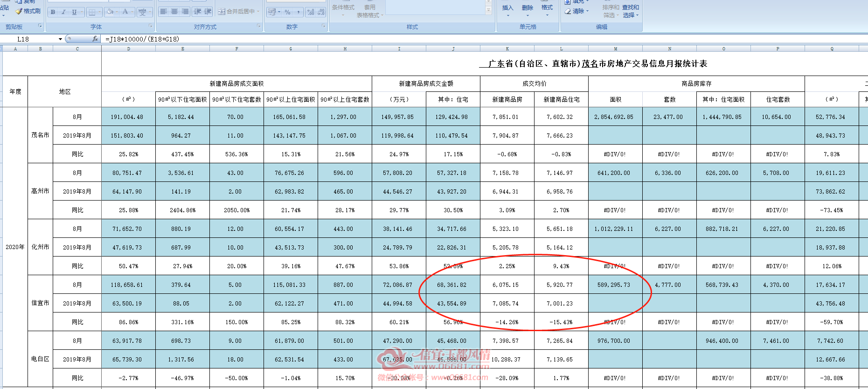
Task: Select cell with value 7,001.23
Action: click(x=562, y=303)
